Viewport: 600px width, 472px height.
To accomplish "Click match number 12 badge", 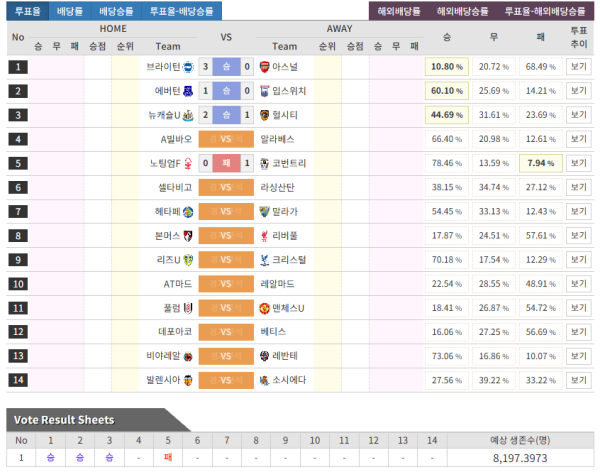I will pyautogui.click(x=18, y=332).
